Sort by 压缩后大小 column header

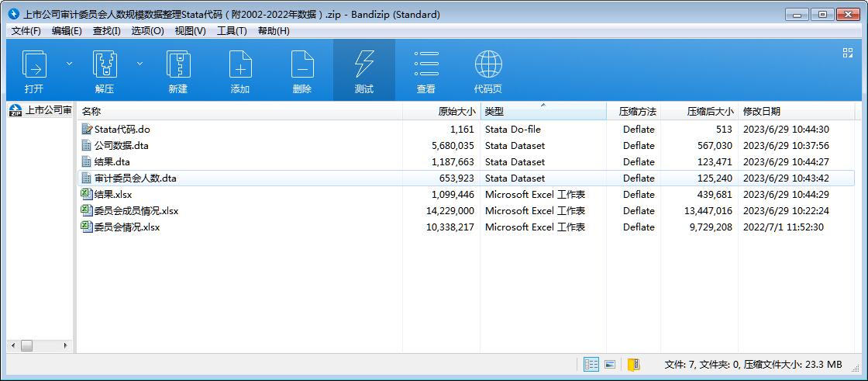coord(699,112)
